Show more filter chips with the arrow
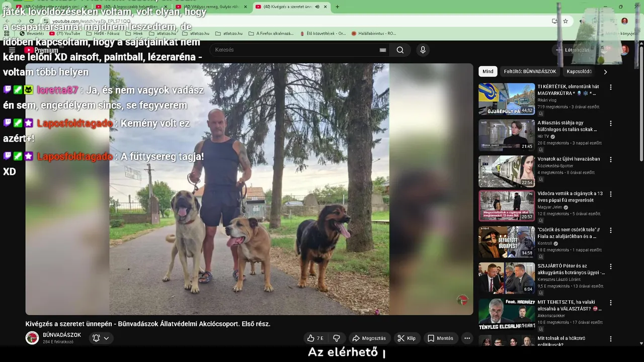 [605, 72]
